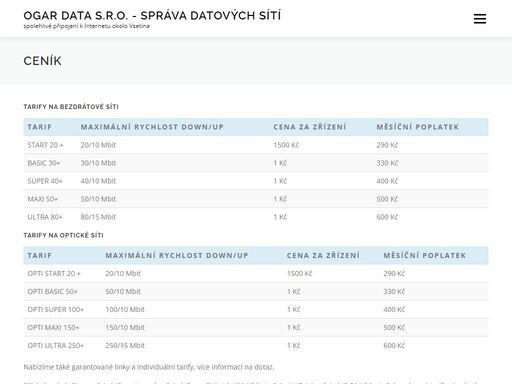Select the 80/15 Mbit speed cell

[x=98, y=217]
